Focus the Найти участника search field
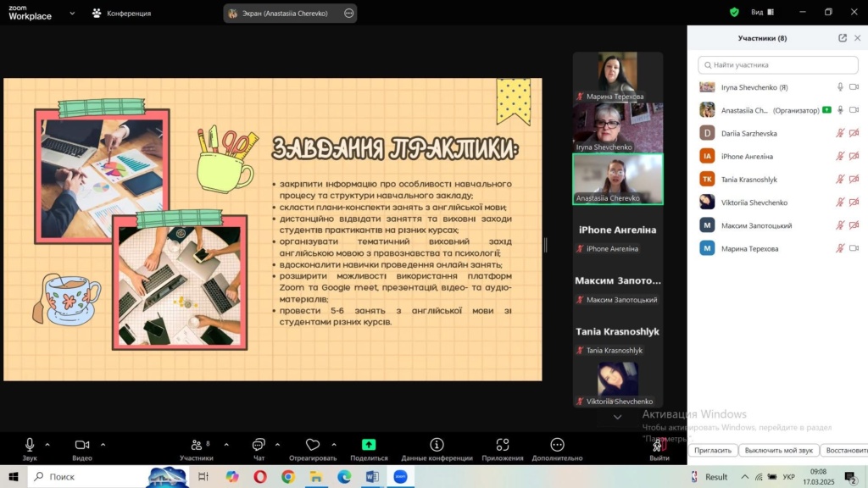The width and height of the screenshot is (868, 488). pyautogui.click(x=778, y=64)
